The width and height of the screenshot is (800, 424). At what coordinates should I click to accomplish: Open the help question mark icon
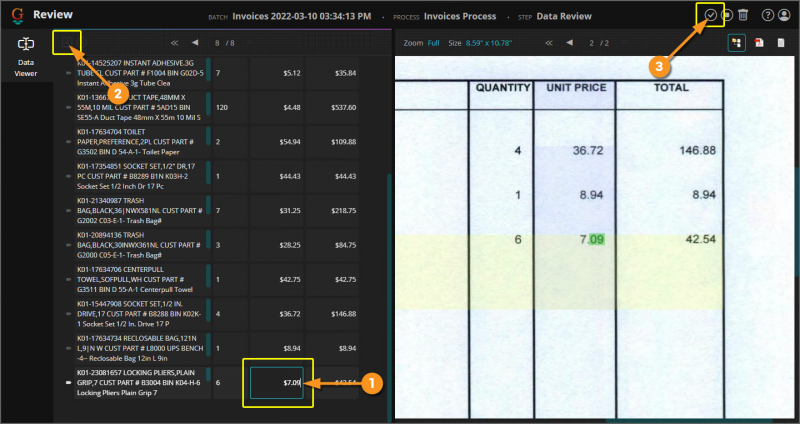click(x=767, y=15)
